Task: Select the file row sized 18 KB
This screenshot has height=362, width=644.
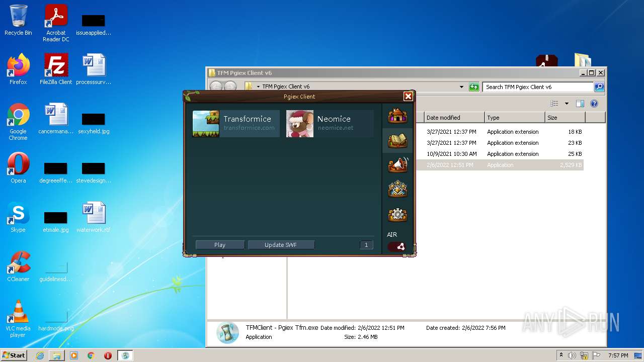Action: [x=500, y=132]
